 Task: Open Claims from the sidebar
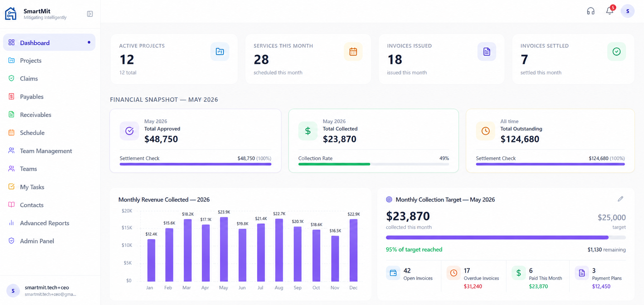pos(49,78)
